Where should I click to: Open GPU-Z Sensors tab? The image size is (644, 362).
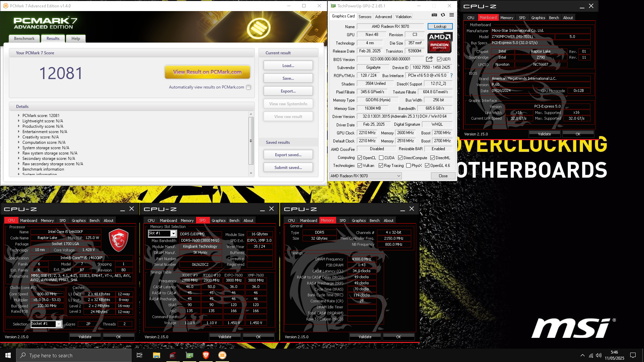pos(365,16)
